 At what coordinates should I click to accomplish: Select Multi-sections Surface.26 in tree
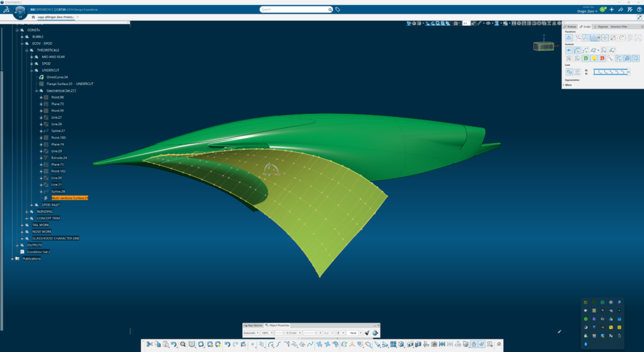tap(69, 198)
